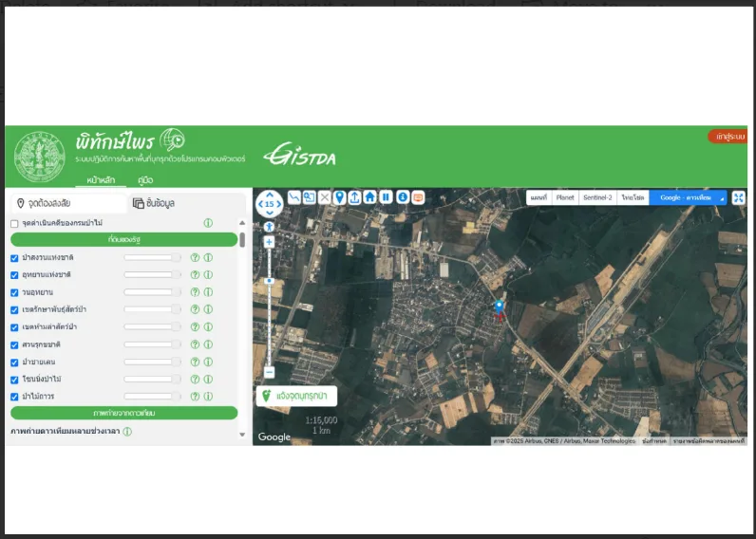Uncheck เขตห้ามล่าสัตว์ป่า layer
The height and width of the screenshot is (539, 756).
click(x=14, y=327)
